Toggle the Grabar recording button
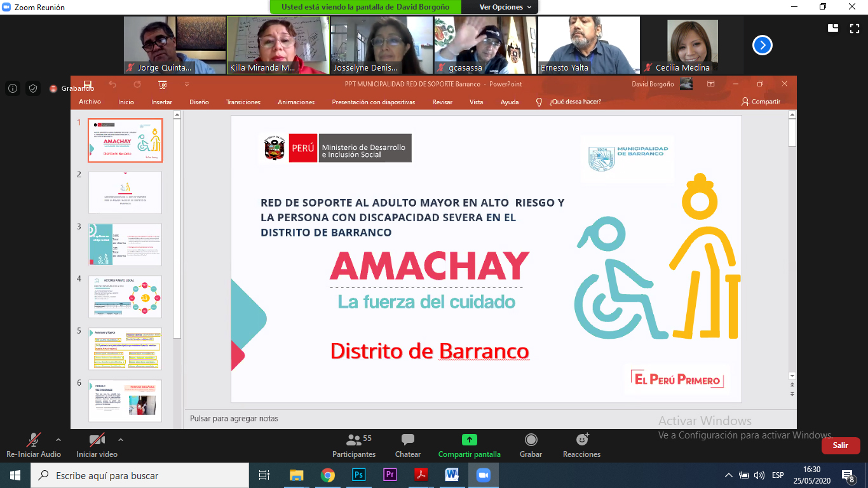This screenshot has width=868, height=488. point(531,440)
